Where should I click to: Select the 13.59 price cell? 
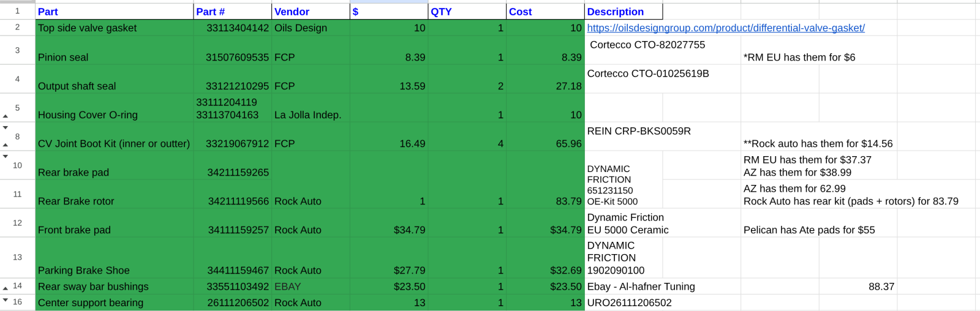389,79
